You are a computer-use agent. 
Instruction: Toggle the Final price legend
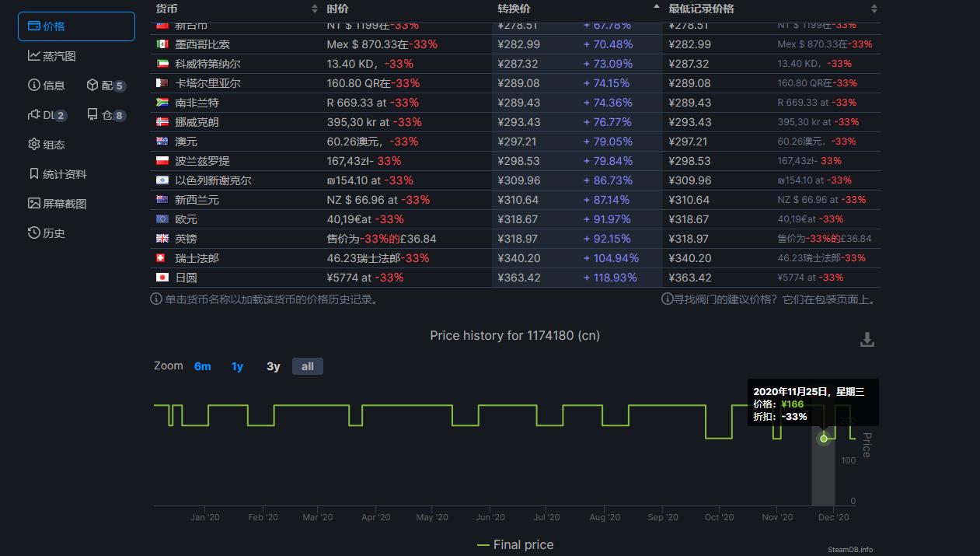514,544
